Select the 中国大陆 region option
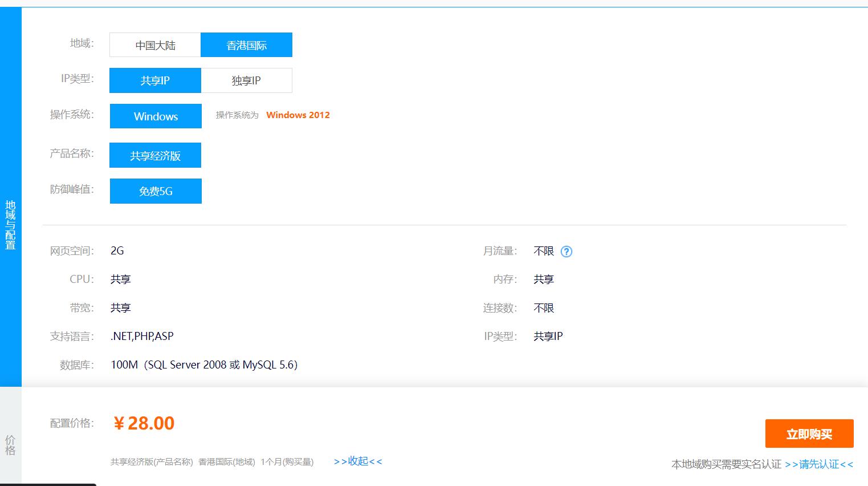The width and height of the screenshot is (868, 486). click(x=154, y=44)
